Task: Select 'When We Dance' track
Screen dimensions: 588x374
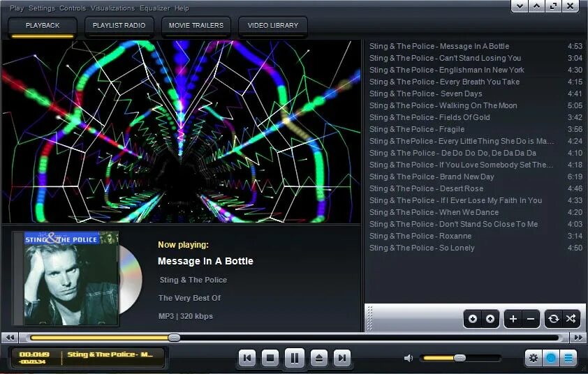Action: click(476, 212)
